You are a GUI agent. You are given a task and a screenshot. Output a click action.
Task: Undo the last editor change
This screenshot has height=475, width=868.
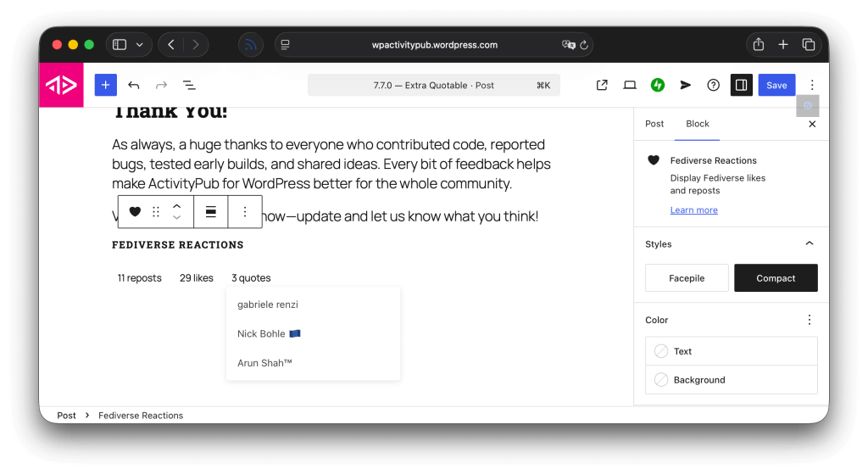pyautogui.click(x=134, y=85)
